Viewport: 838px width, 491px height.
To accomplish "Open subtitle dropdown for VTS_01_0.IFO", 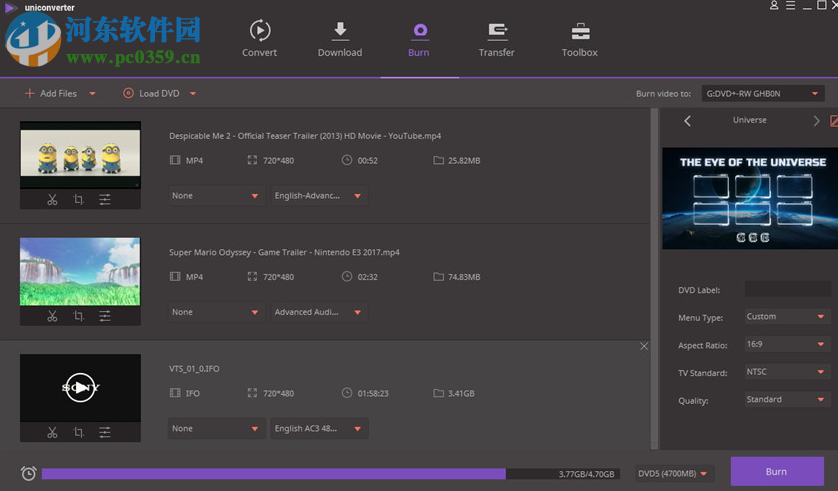I will 216,429.
